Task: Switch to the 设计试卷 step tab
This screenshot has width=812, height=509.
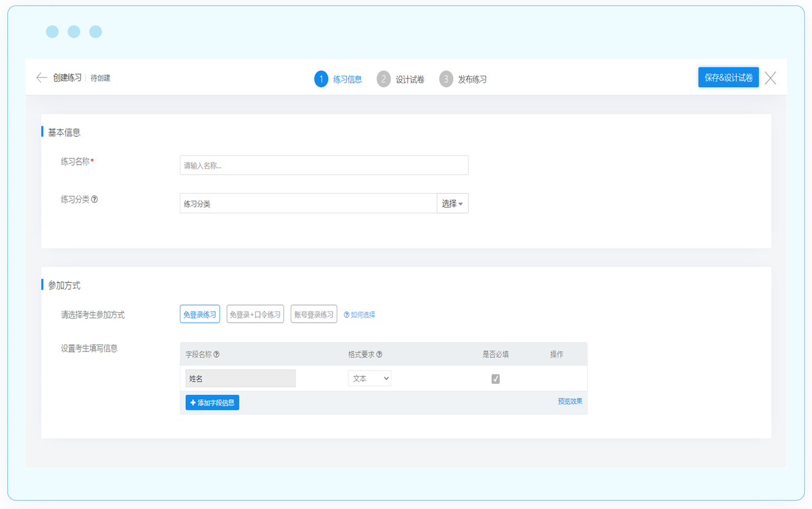Action: [410, 80]
